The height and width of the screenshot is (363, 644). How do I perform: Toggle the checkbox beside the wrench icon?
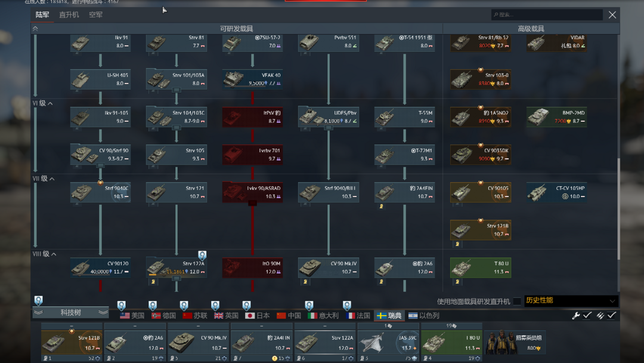click(587, 315)
